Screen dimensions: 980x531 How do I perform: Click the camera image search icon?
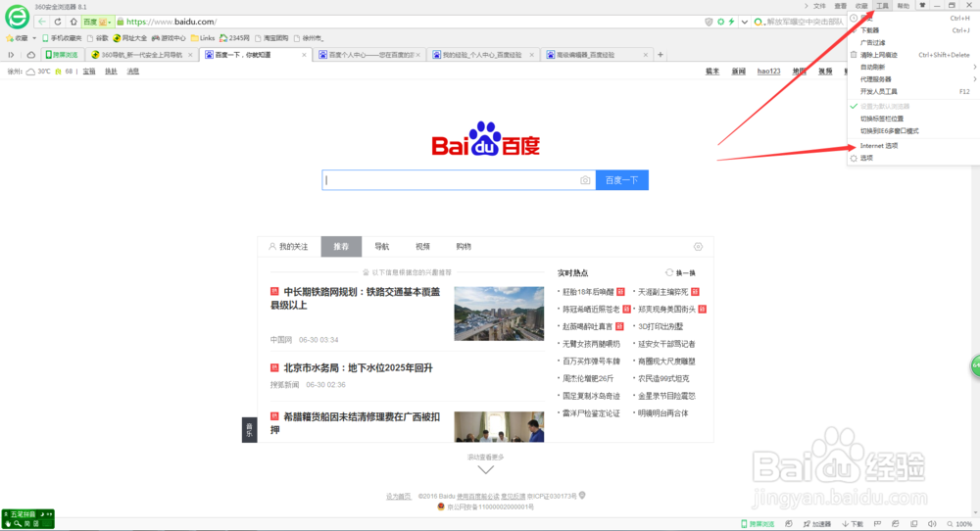pos(585,180)
